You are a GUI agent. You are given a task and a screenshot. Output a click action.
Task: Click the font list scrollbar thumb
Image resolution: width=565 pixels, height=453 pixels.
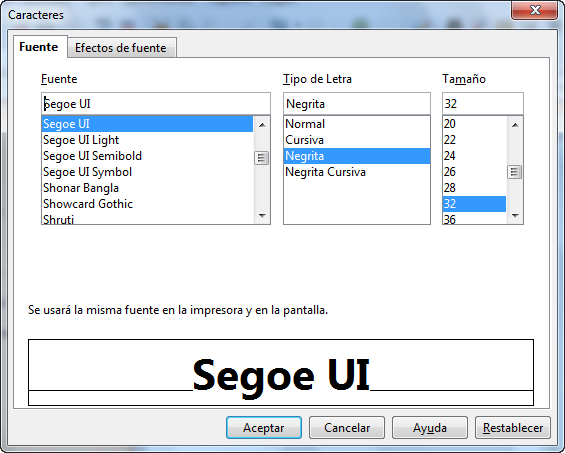[x=262, y=158]
